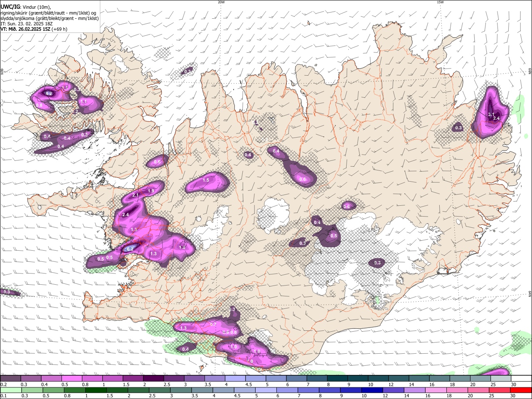The height and width of the screenshot is (399, 532).
Task: Select the '64N' latitude label at right edge
Action: 530,293
